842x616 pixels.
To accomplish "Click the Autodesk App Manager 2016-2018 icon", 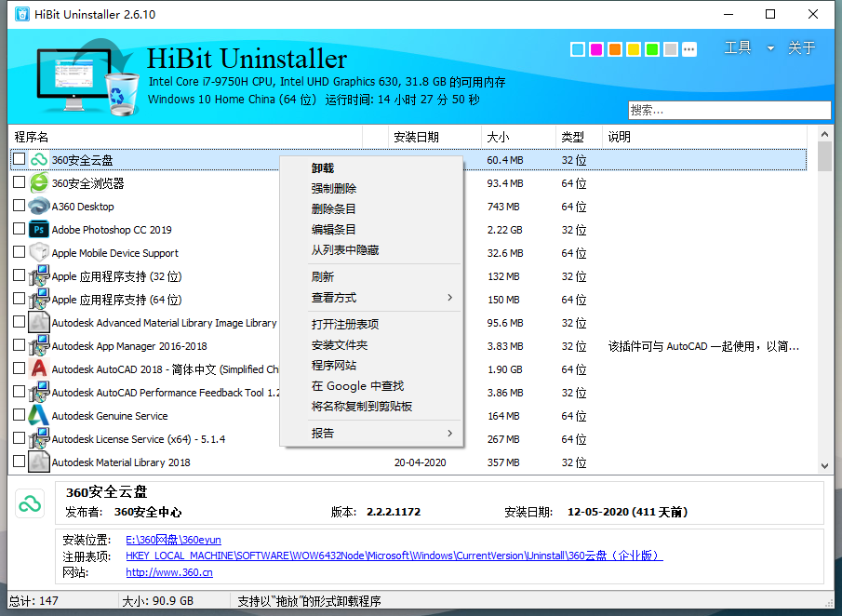I will 39,346.
